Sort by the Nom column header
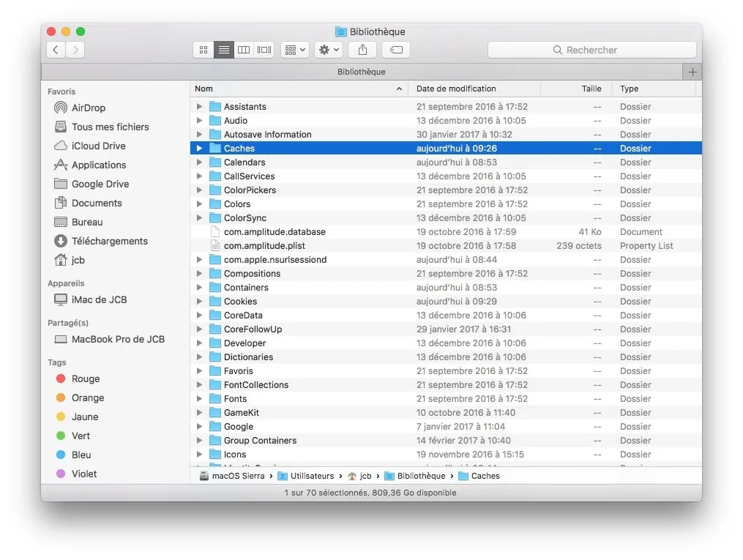The width and height of the screenshot is (743, 560). click(299, 89)
